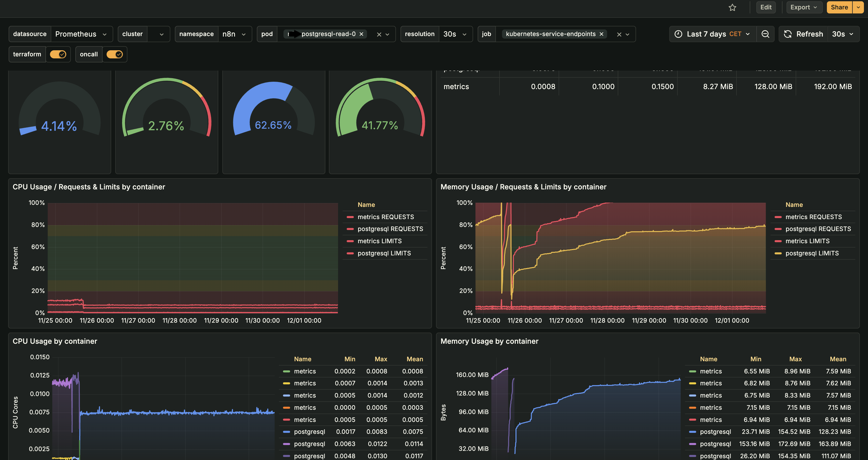Click the circular refresh icon
The height and width of the screenshot is (460, 868).
point(788,34)
